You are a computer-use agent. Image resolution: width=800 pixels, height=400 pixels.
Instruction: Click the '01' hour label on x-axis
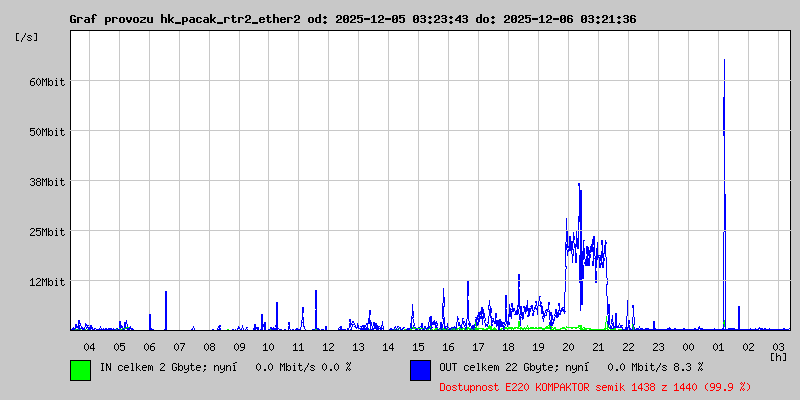[718, 347]
